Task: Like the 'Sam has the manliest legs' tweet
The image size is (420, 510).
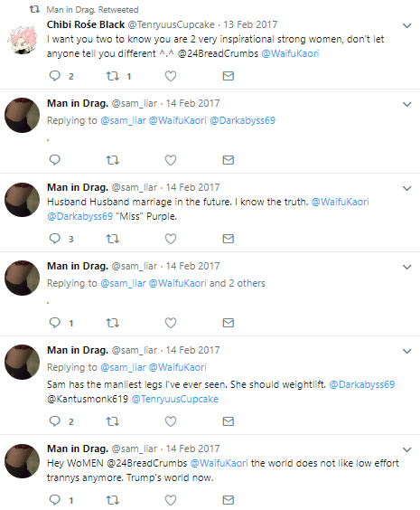Action: tap(171, 421)
